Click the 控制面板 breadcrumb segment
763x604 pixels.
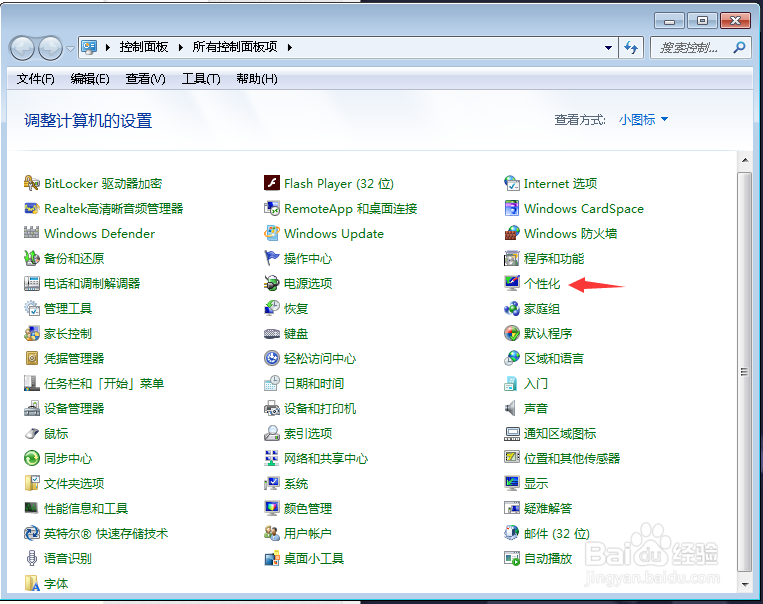coord(144,47)
